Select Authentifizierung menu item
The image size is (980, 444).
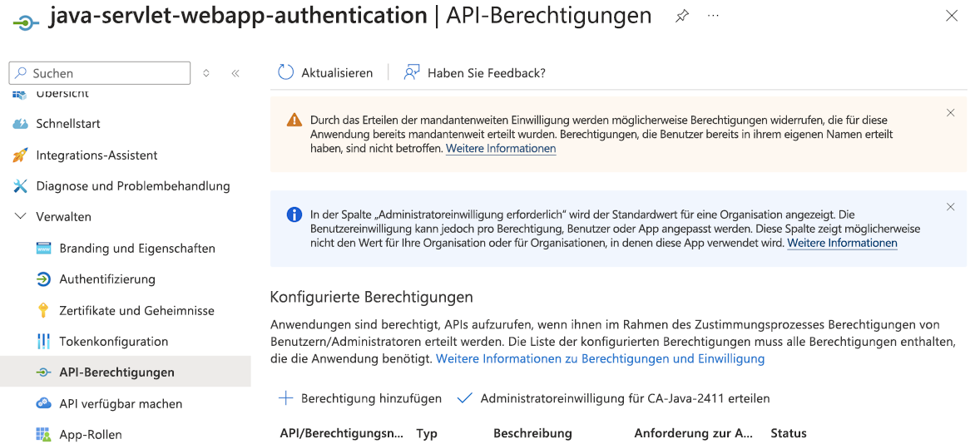[107, 279]
